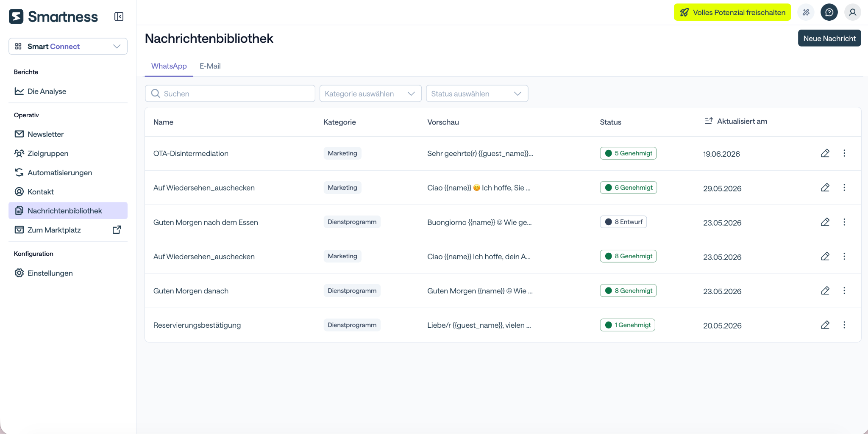The width and height of the screenshot is (868, 434).
Task: Click the 1 Genehmigt status badge
Action: click(x=627, y=325)
